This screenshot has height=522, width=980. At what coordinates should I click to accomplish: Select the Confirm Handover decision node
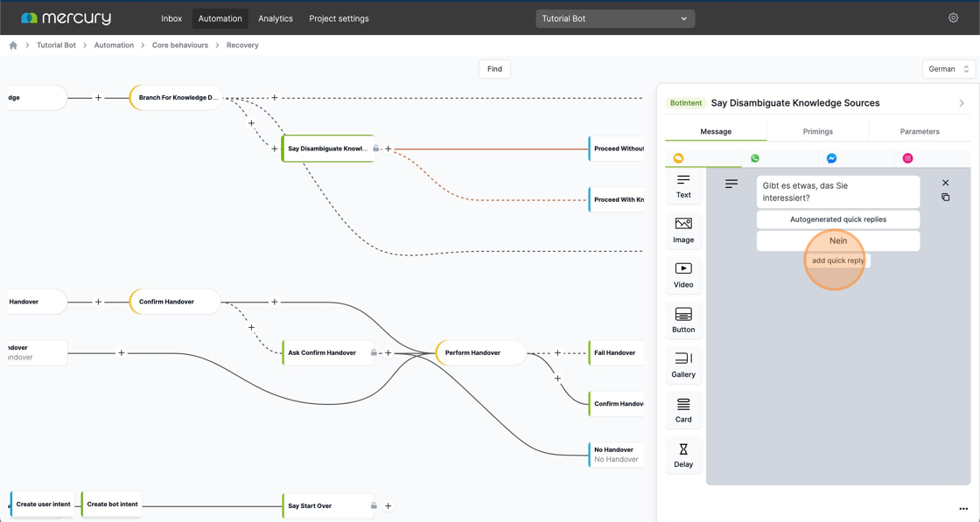click(x=175, y=302)
